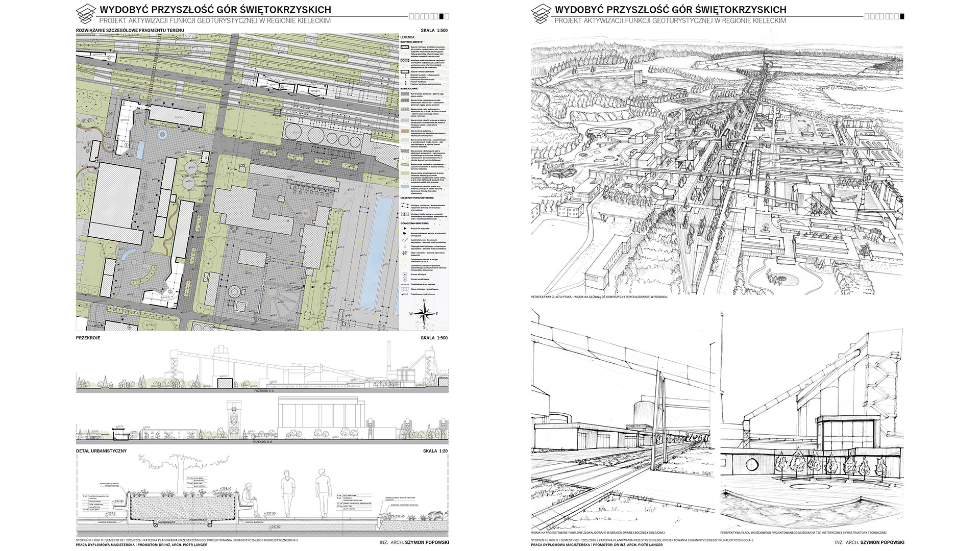This screenshot has height=551, width=980.
Task: Click the compass rose on site plan
Action: click(424, 314)
